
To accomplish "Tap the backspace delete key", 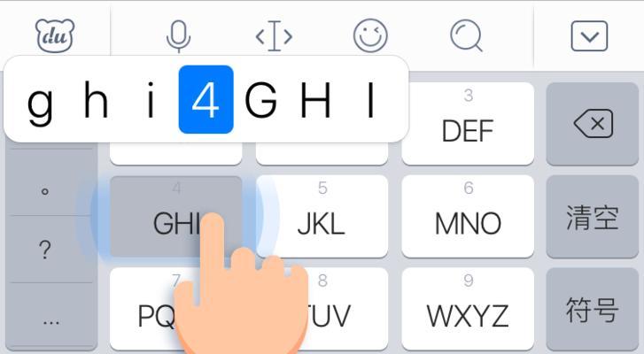I will [593, 124].
